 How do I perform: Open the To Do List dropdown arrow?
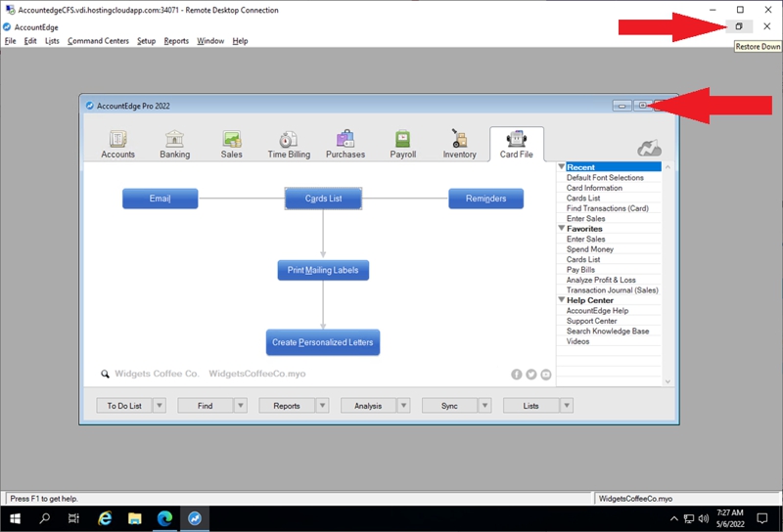click(x=160, y=405)
